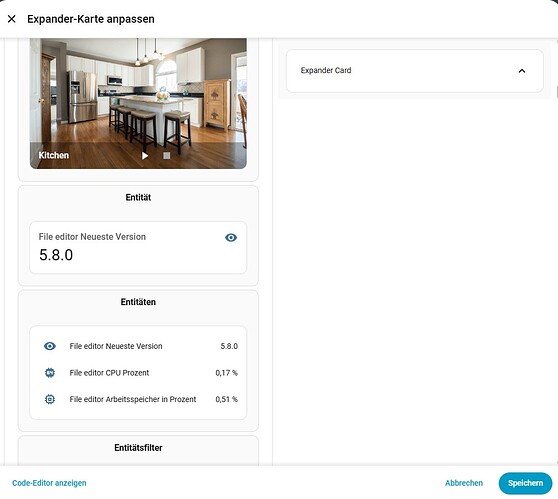Collapse the Expander Card chevron
The width and height of the screenshot is (558, 499).
pos(522,71)
